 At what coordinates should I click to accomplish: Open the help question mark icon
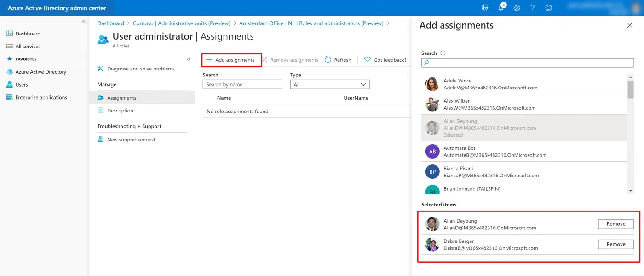click(533, 8)
